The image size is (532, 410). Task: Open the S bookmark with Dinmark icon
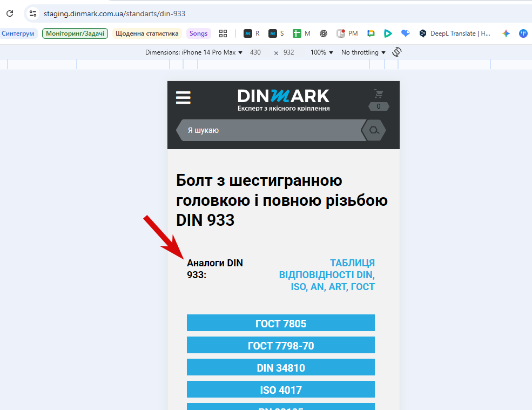click(x=276, y=33)
